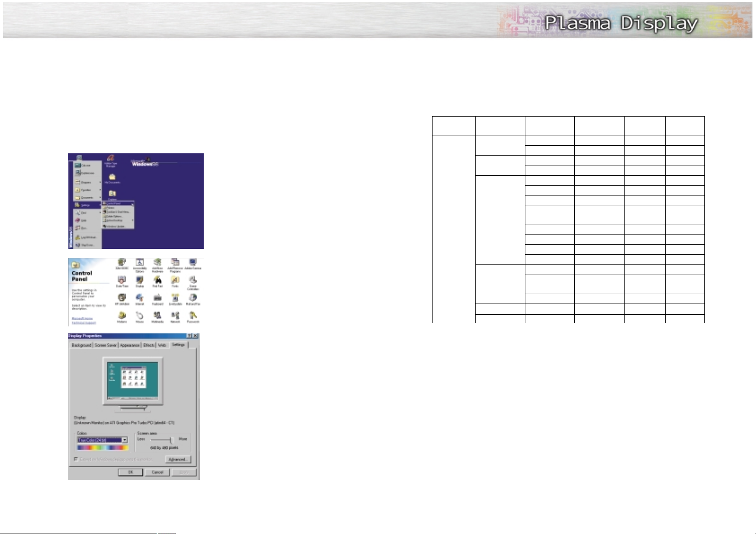
Task: Open the Fonts icon
Action: point(175,282)
